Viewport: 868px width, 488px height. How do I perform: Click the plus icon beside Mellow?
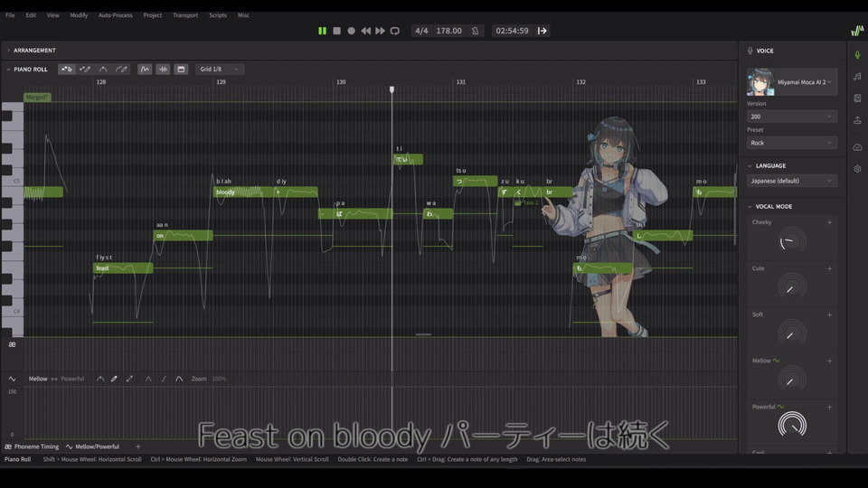tap(829, 361)
